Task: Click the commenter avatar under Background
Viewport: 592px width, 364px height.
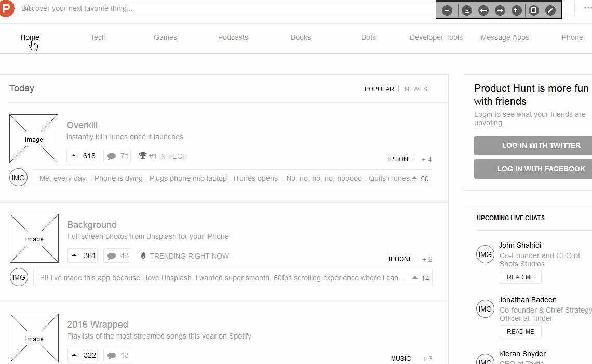Action: tap(19, 277)
